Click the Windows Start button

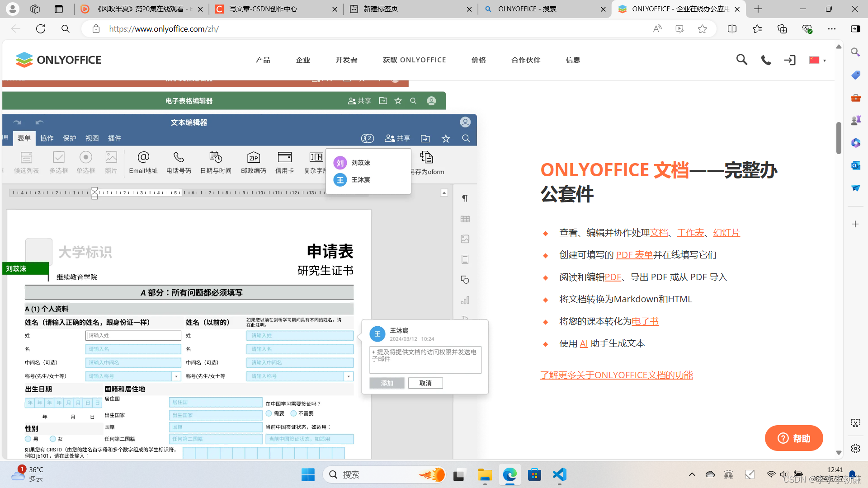(308, 474)
